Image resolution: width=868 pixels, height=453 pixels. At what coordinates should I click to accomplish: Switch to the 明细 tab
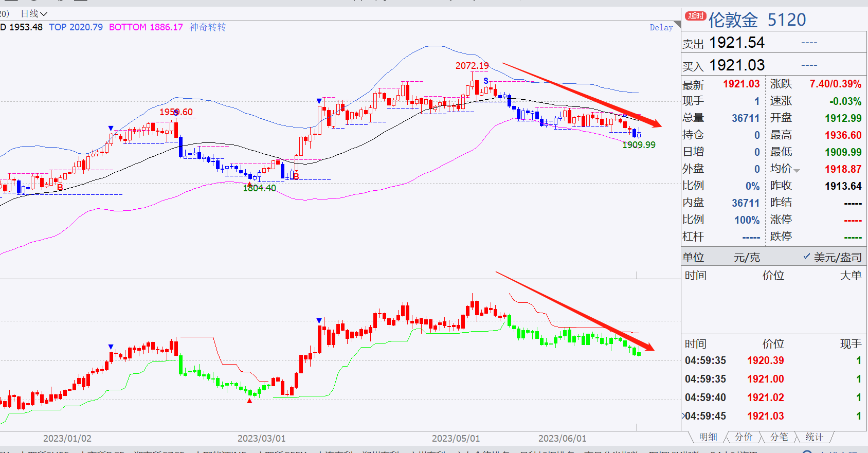coord(708,437)
